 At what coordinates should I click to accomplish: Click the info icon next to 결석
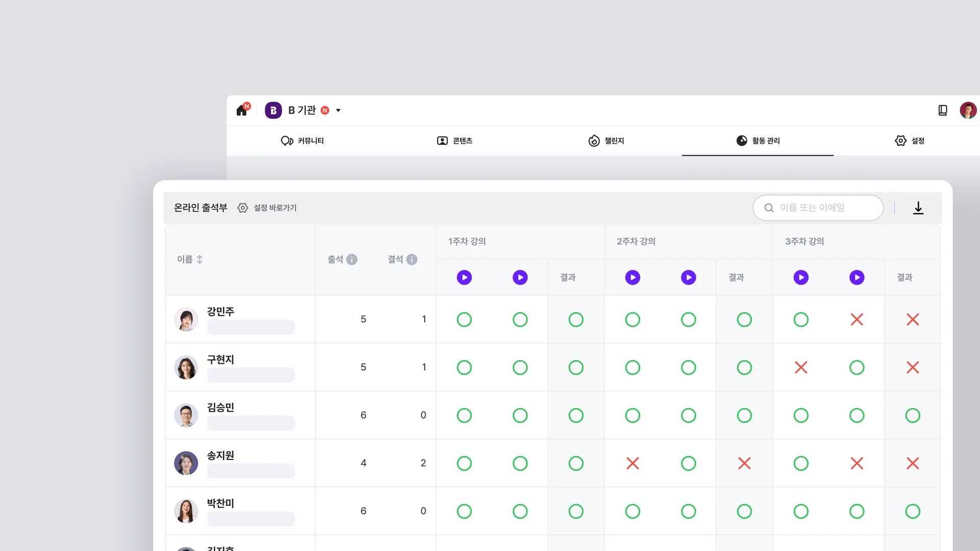tap(412, 259)
